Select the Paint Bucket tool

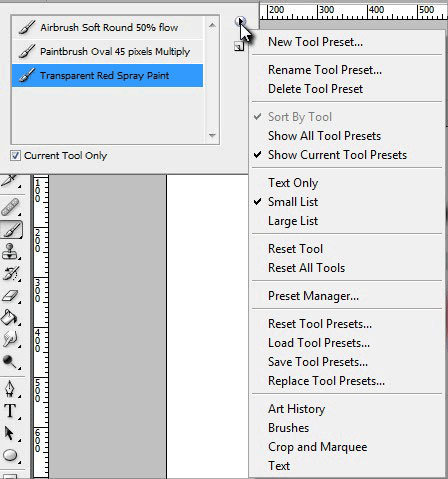point(10,318)
